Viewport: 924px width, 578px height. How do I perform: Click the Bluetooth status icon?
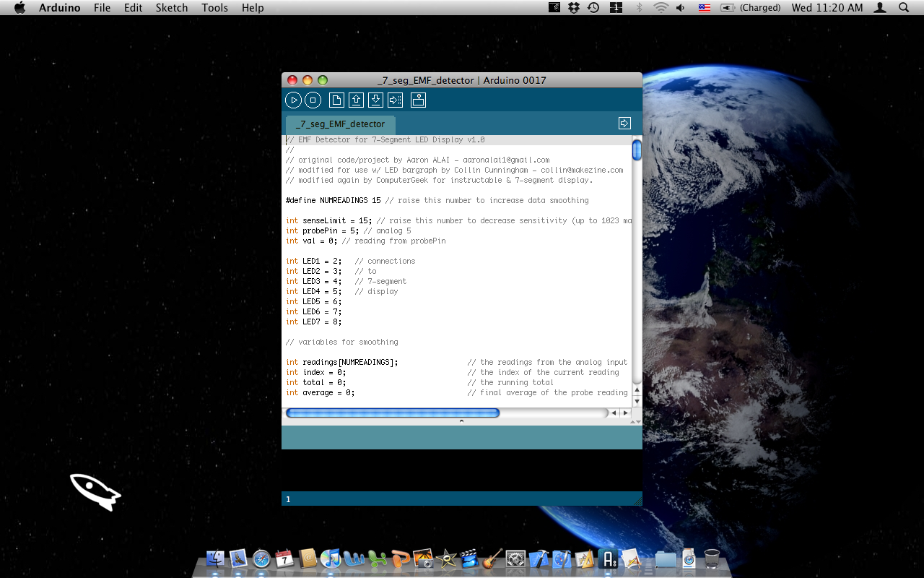coord(639,8)
